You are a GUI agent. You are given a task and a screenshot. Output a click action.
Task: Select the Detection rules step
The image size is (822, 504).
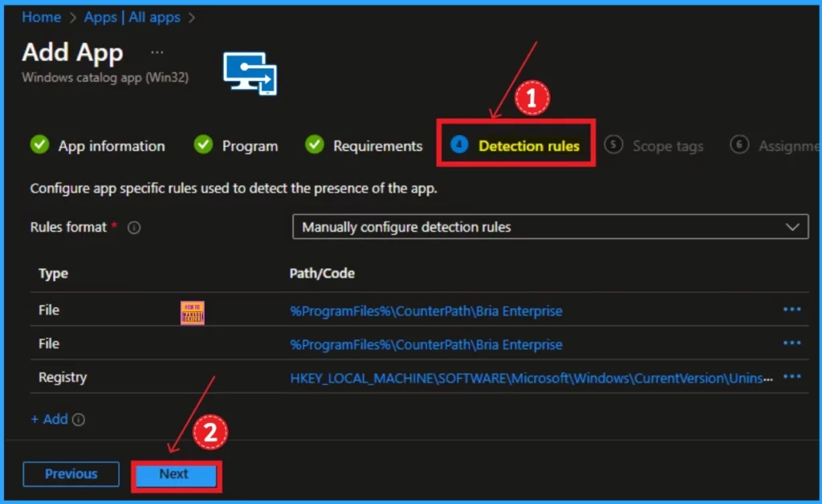tap(528, 145)
